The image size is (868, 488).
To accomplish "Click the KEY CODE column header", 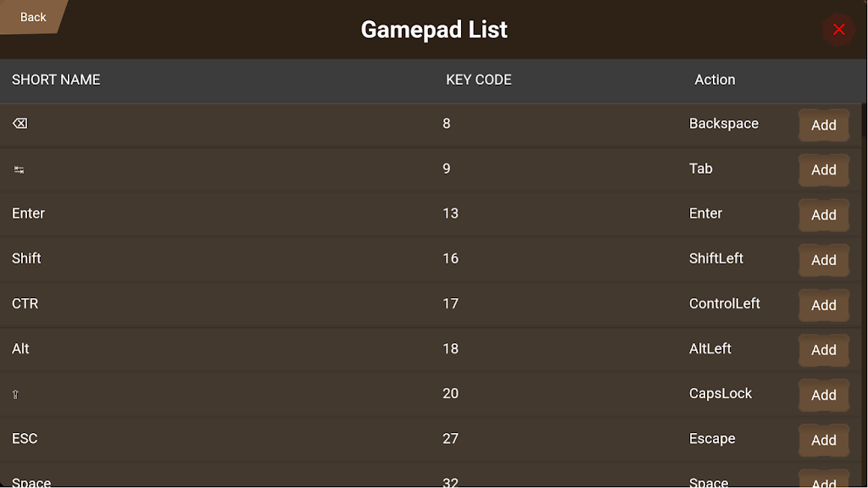I will [x=479, y=80].
